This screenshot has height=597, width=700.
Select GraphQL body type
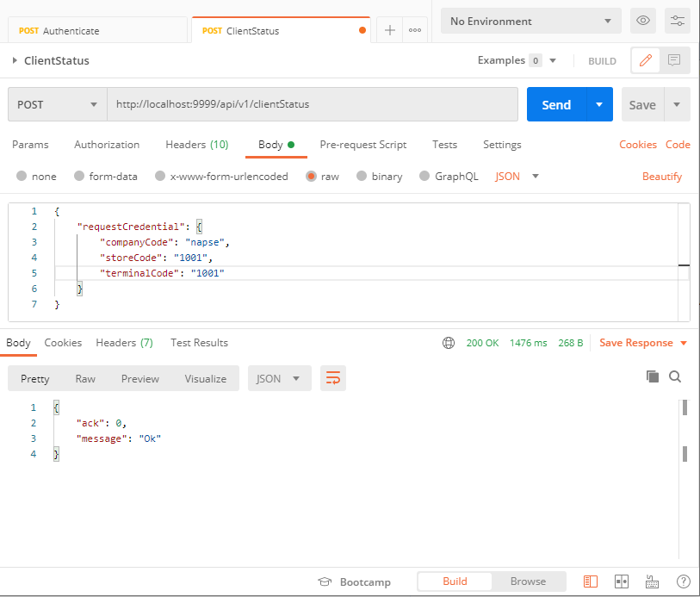[424, 176]
